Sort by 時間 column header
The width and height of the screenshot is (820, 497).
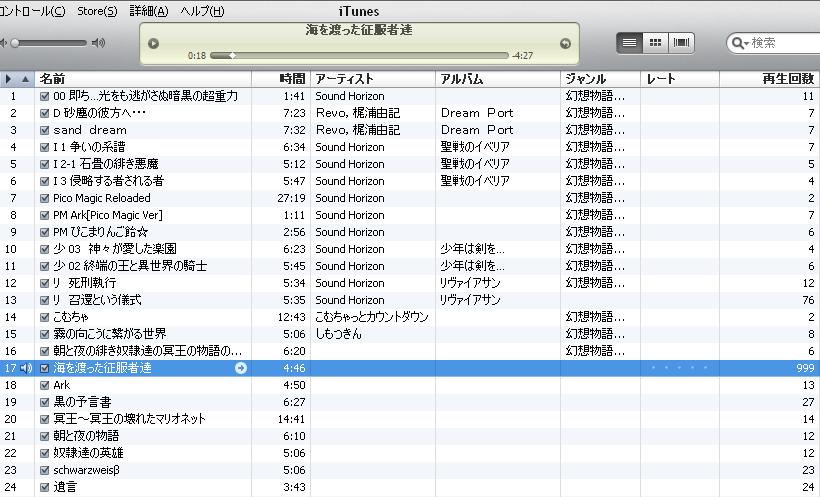click(281, 79)
